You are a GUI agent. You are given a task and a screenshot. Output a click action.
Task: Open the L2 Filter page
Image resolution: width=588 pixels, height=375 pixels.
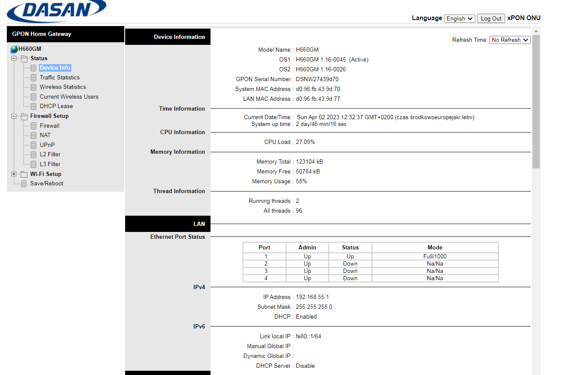(50, 155)
